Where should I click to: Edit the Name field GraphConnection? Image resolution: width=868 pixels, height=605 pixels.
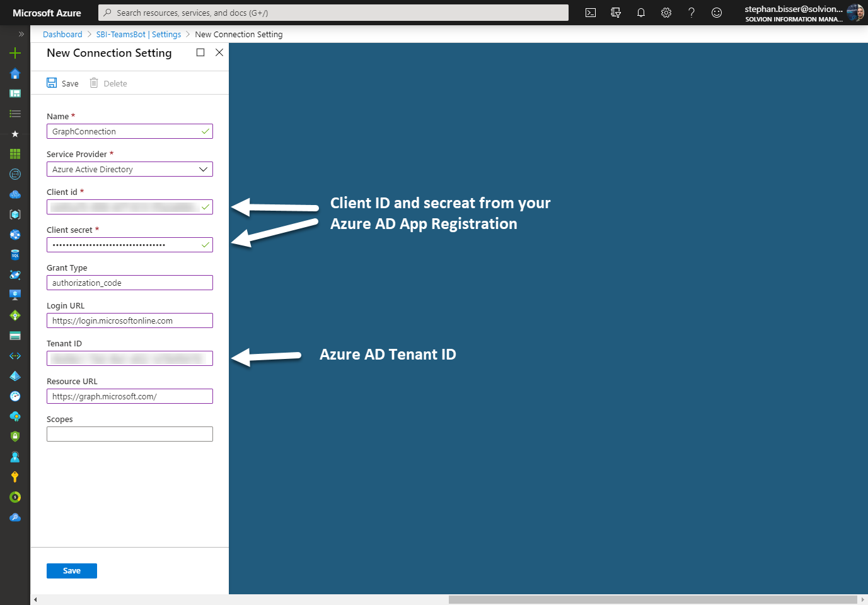point(130,131)
